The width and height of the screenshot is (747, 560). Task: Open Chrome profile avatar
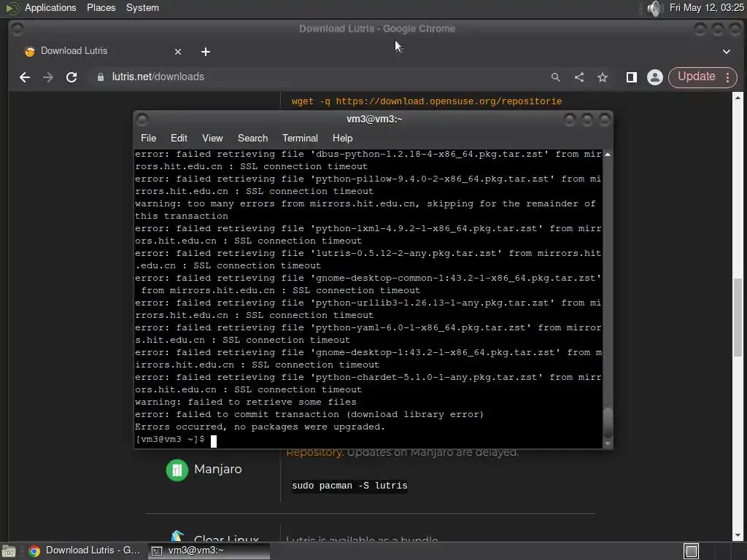pos(655,77)
